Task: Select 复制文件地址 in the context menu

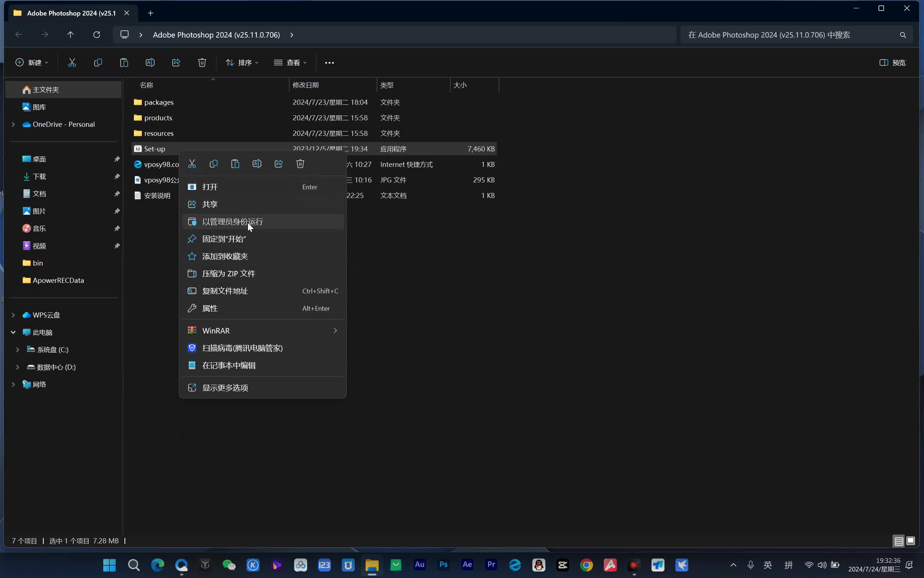Action: point(263,291)
